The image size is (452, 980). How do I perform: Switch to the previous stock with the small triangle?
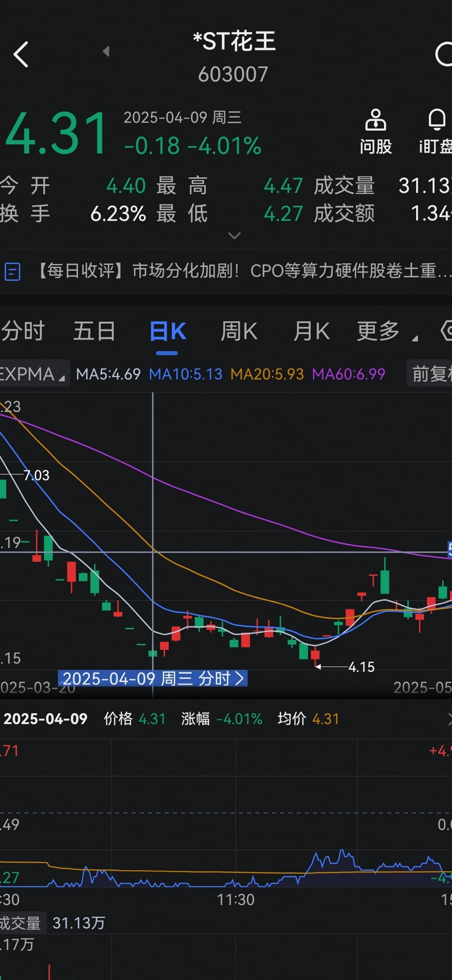click(x=106, y=51)
